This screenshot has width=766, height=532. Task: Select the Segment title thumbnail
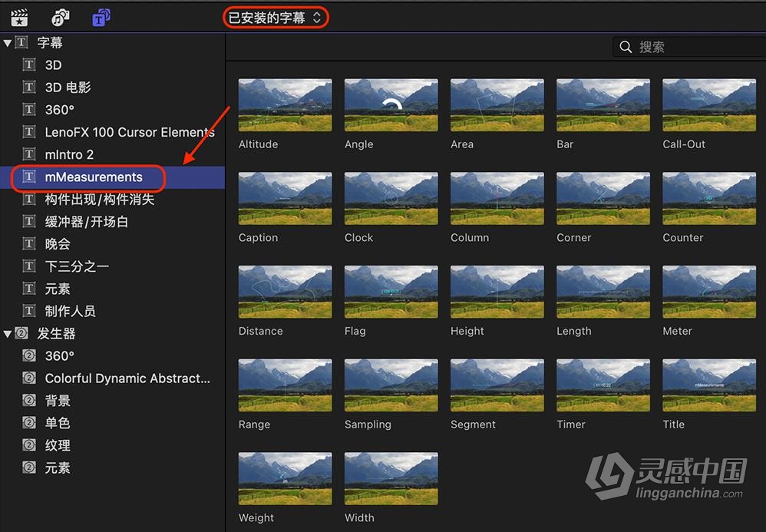click(x=497, y=385)
